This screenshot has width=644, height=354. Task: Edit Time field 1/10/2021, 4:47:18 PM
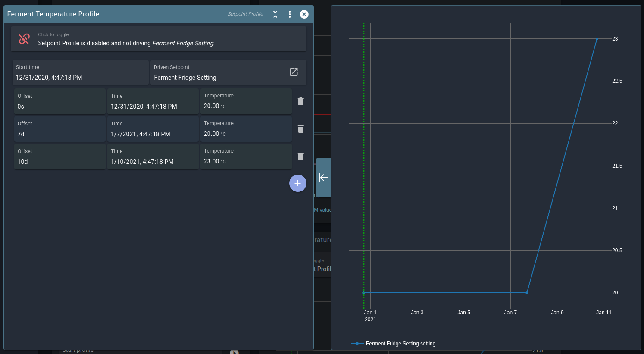[153, 157]
